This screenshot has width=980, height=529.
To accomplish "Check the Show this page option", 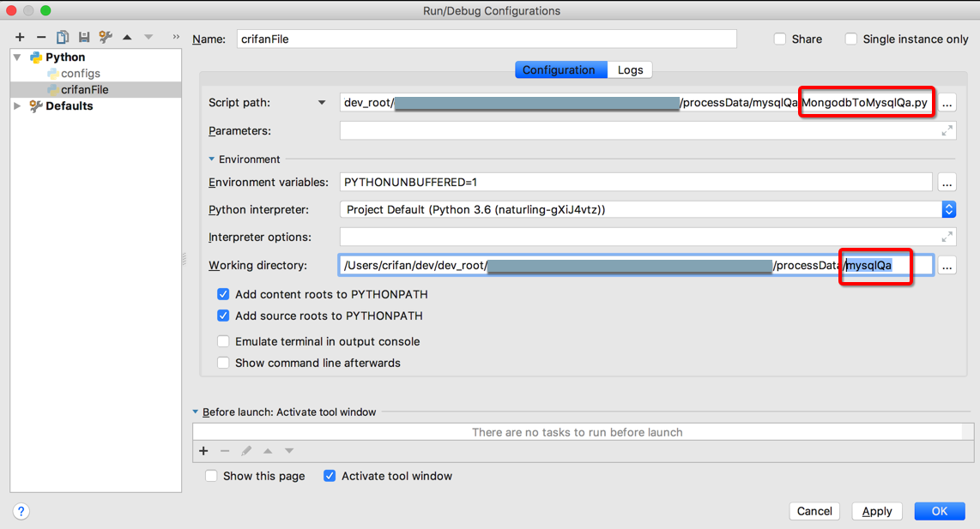I will [211, 476].
